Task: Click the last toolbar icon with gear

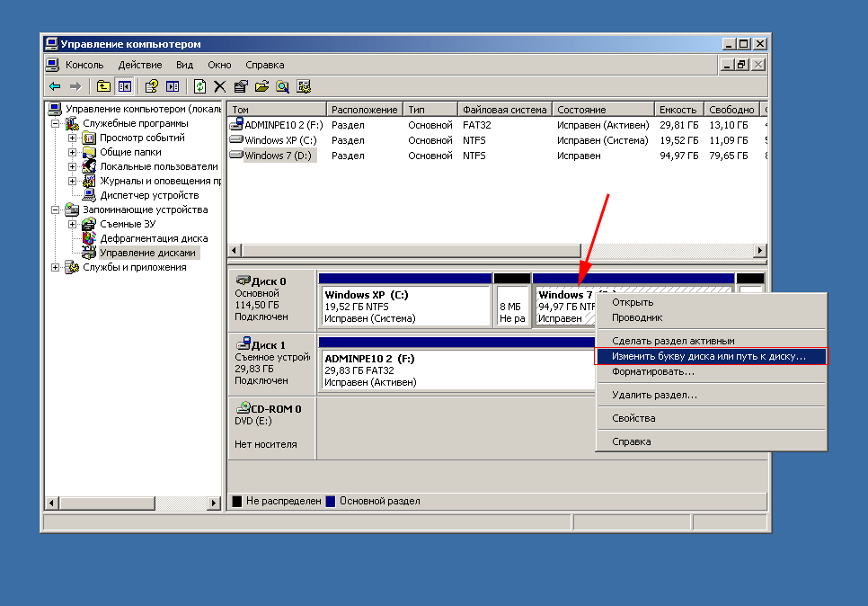Action: (x=304, y=86)
